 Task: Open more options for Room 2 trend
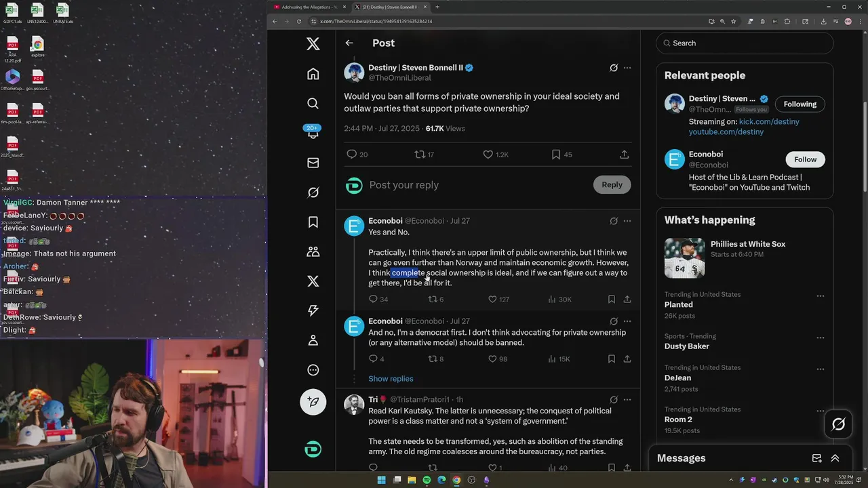tap(821, 411)
